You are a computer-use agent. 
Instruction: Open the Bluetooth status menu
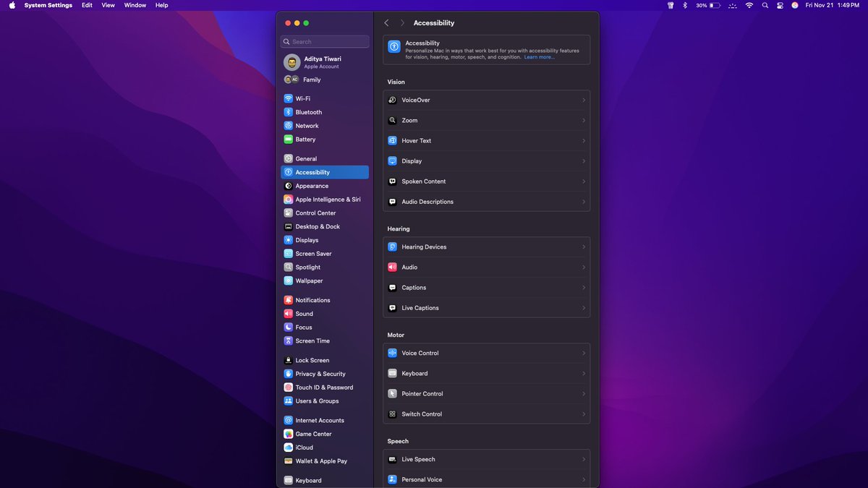(x=684, y=5)
